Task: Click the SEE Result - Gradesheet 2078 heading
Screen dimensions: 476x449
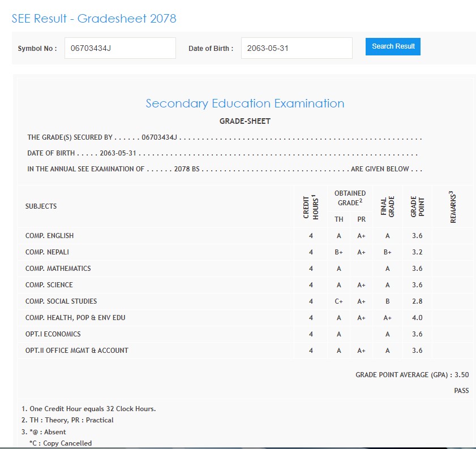Action: pos(94,19)
